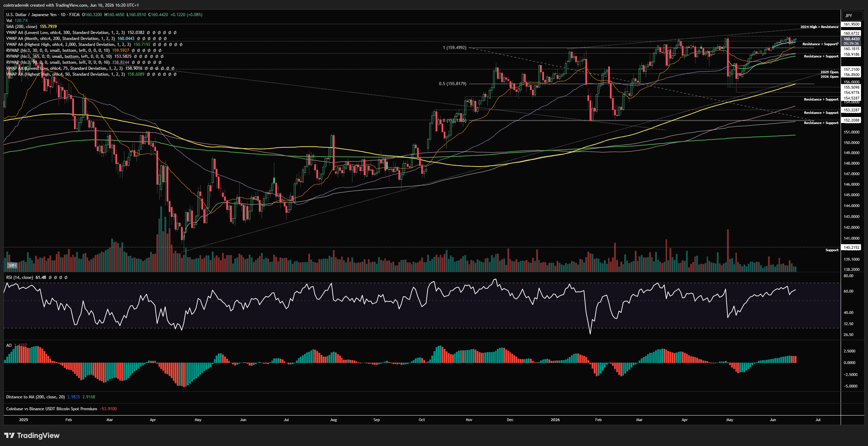Select the Fib level '1 (159.4992)' label
Image resolution: width=868 pixels, height=446 pixels.
tap(455, 48)
